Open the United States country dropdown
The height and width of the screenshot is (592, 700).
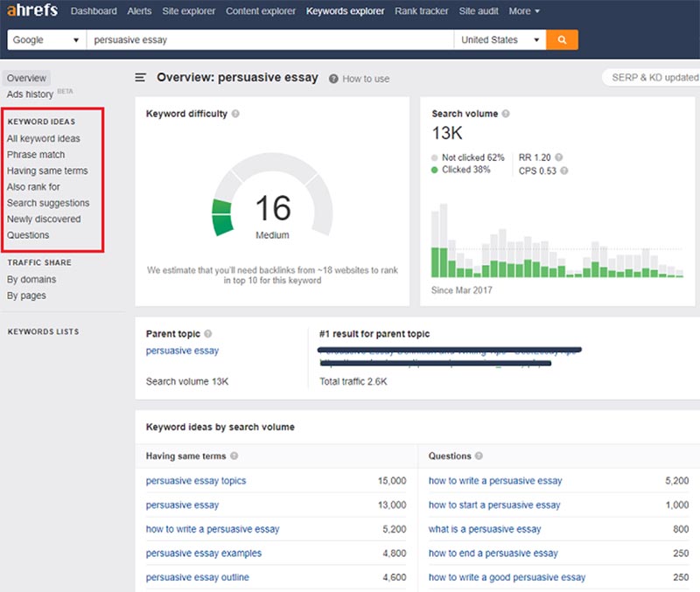pos(500,39)
